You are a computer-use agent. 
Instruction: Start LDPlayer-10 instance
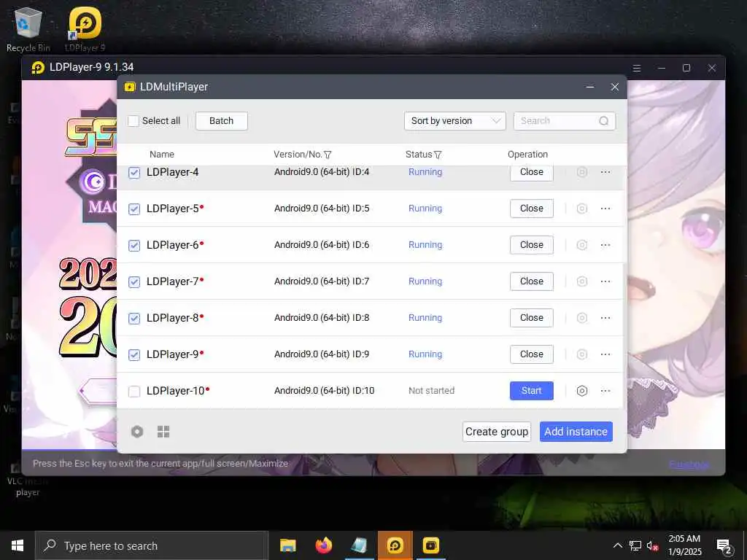[x=532, y=391]
